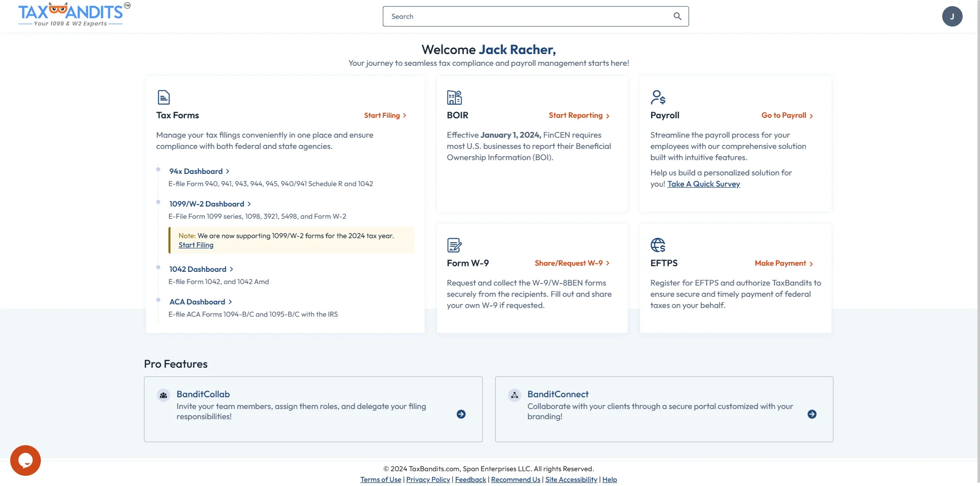Open the live chat bubble
This screenshot has height=486, width=980.
click(26, 461)
